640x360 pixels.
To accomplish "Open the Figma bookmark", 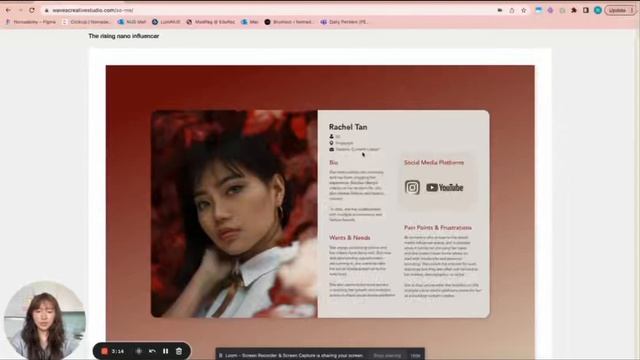I will [31, 22].
